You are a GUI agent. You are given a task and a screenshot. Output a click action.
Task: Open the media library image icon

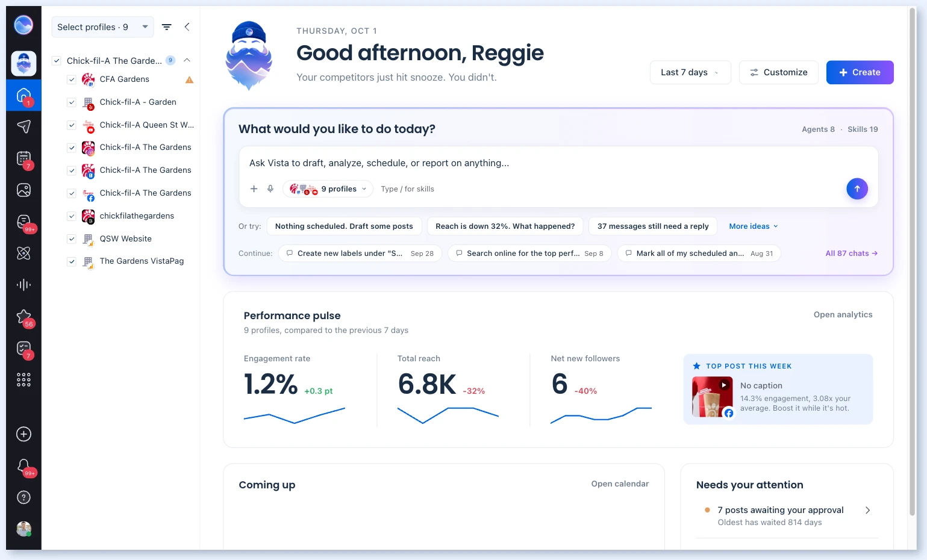(x=23, y=190)
